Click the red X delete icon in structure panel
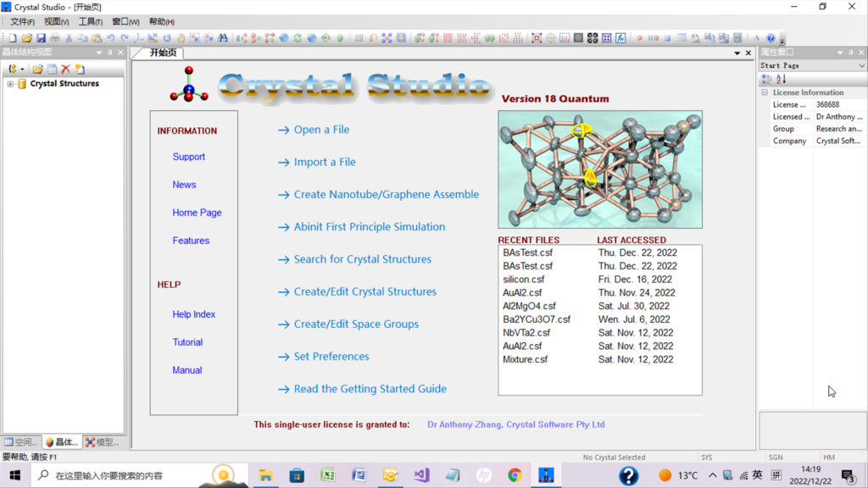Screen dimensions: 868x488 pyautogui.click(x=65, y=69)
